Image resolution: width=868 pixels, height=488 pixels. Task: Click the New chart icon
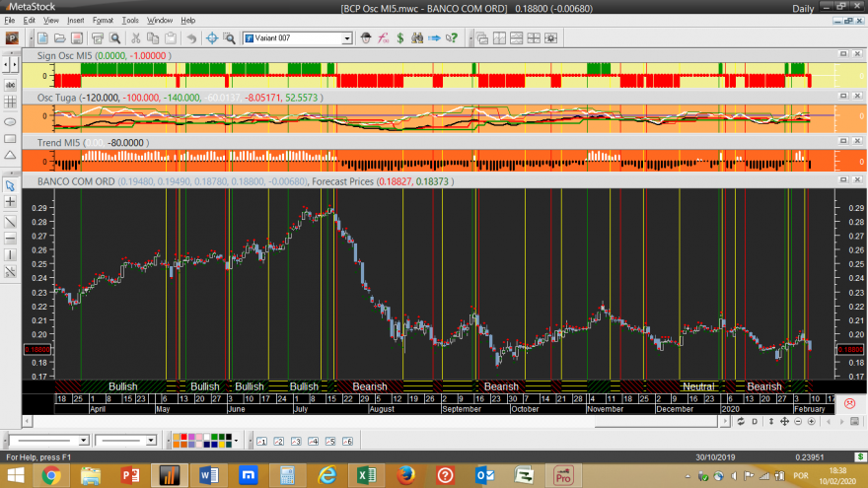(x=42, y=38)
